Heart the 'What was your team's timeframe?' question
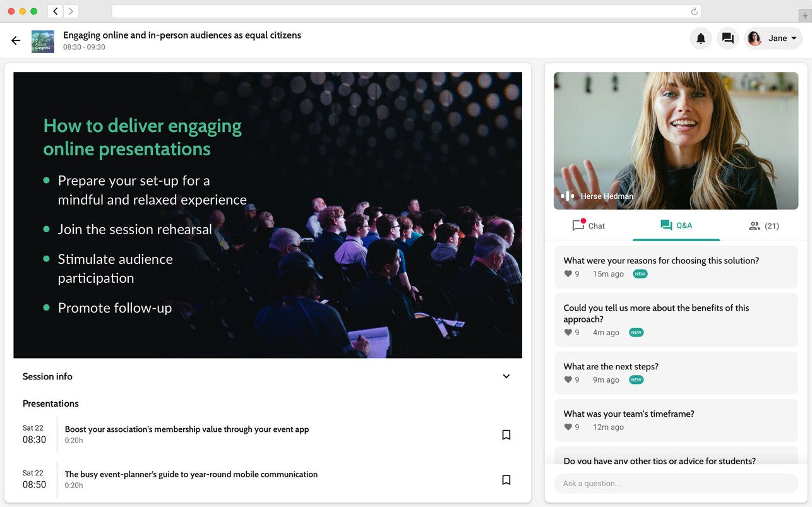The image size is (812, 507). pyautogui.click(x=568, y=427)
